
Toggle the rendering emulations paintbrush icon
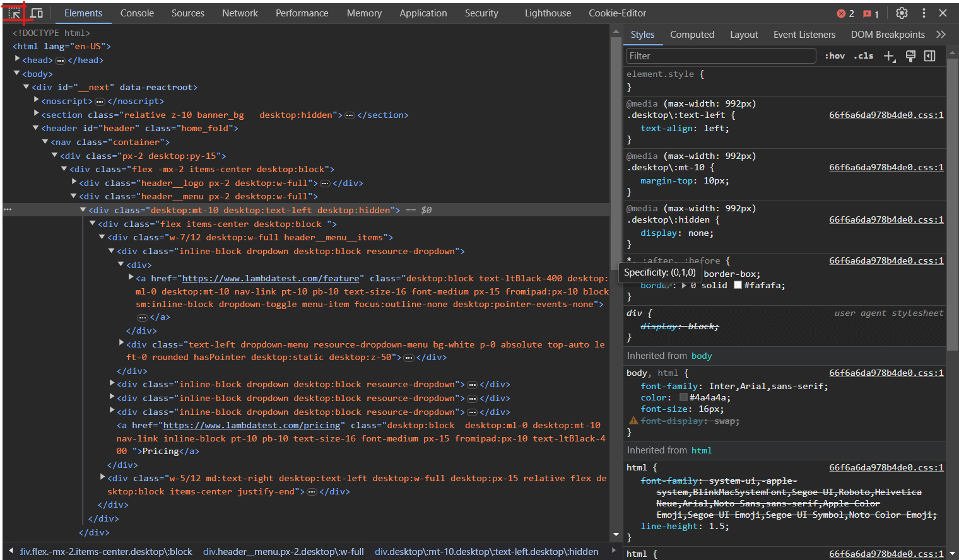coord(910,56)
